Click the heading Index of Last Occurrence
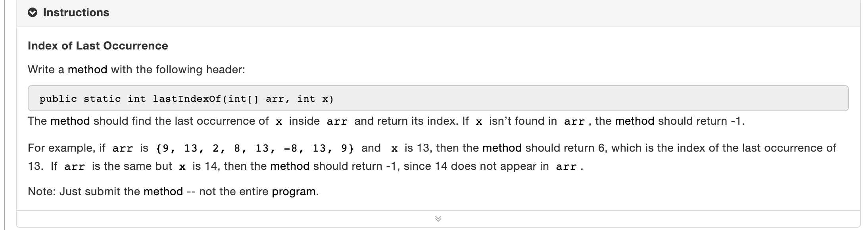The width and height of the screenshot is (868, 230). (98, 46)
